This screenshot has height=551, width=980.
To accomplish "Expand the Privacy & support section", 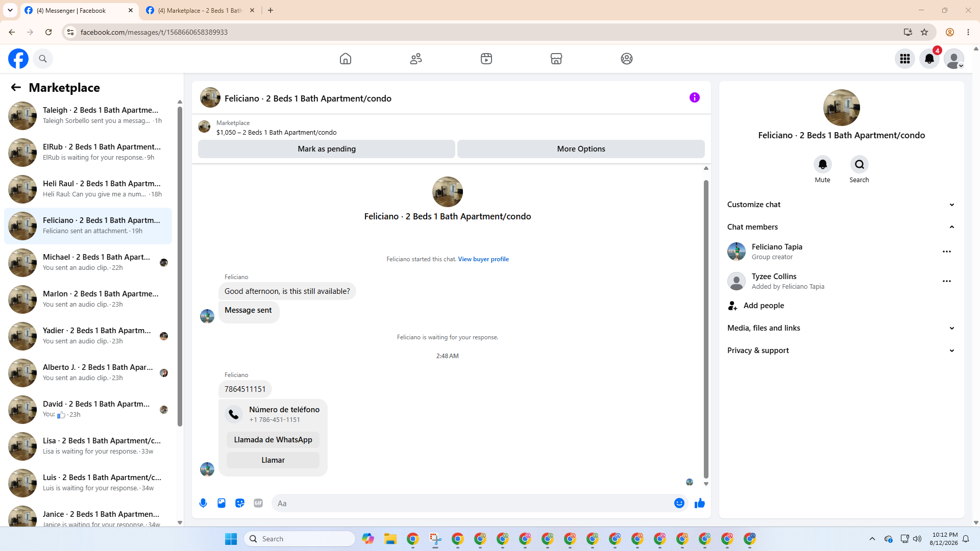I will coord(841,350).
